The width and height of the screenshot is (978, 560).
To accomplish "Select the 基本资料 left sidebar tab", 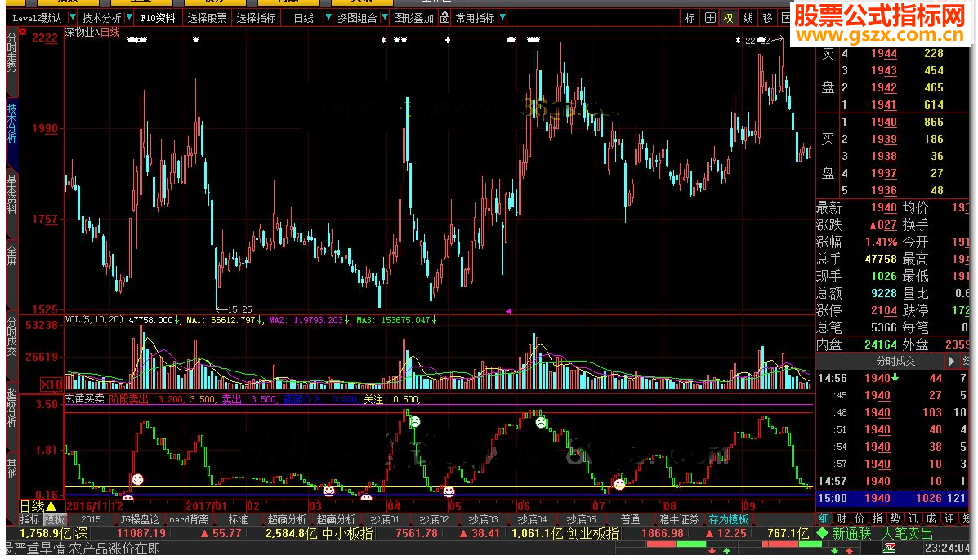I will (11, 195).
